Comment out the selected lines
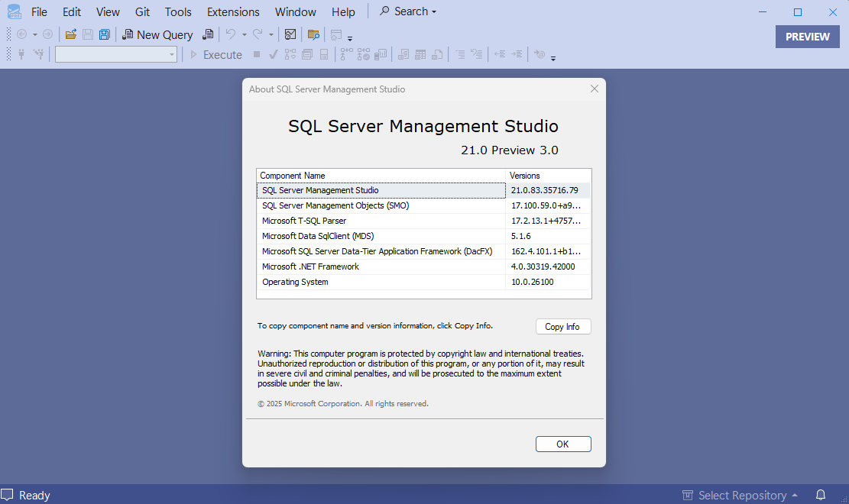Image resolution: width=849 pixels, height=504 pixels. 462,53
